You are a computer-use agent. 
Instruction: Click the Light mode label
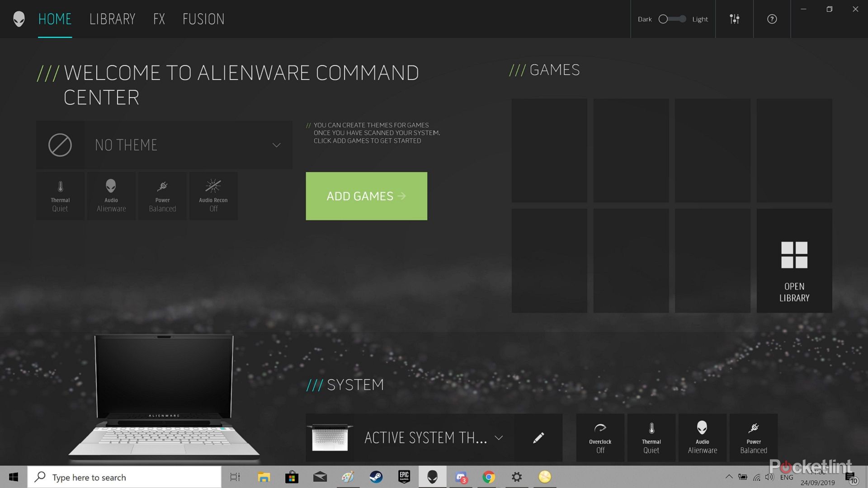click(700, 19)
